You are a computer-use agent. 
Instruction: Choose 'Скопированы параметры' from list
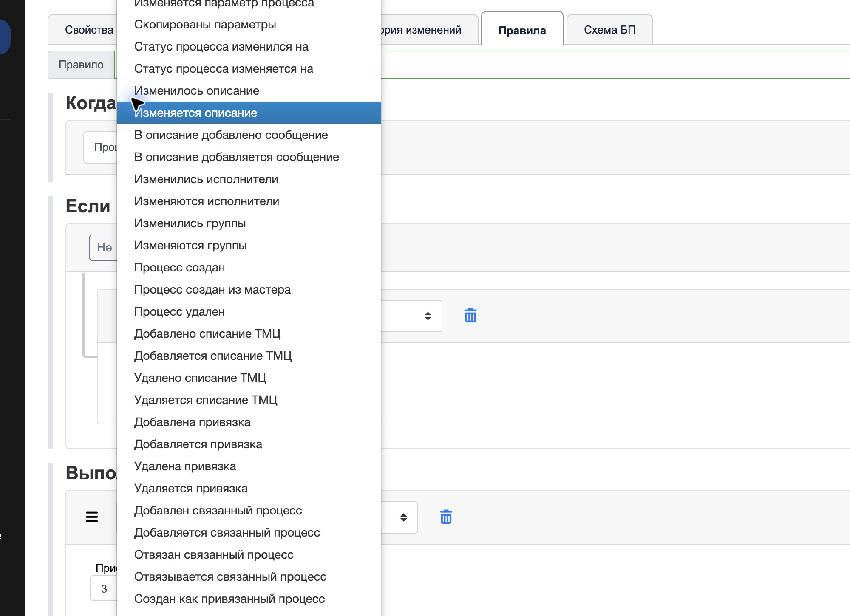249,24
